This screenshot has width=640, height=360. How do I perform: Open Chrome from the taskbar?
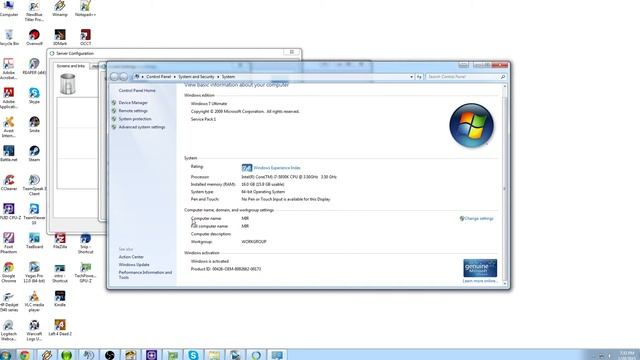pyautogui.click(x=24, y=355)
